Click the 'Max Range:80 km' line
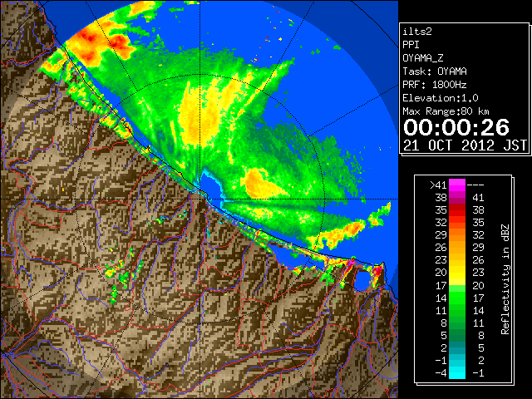This screenshot has height=399, width=532. [446, 111]
